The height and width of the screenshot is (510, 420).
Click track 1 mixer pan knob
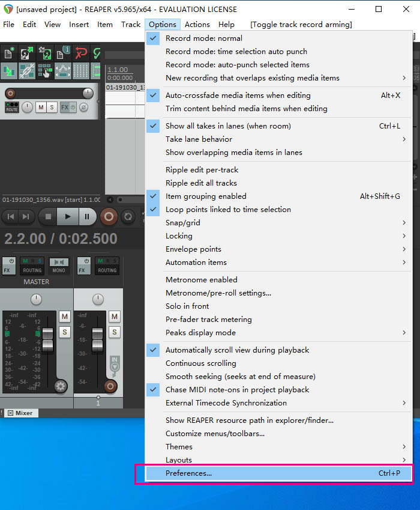[98, 299]
